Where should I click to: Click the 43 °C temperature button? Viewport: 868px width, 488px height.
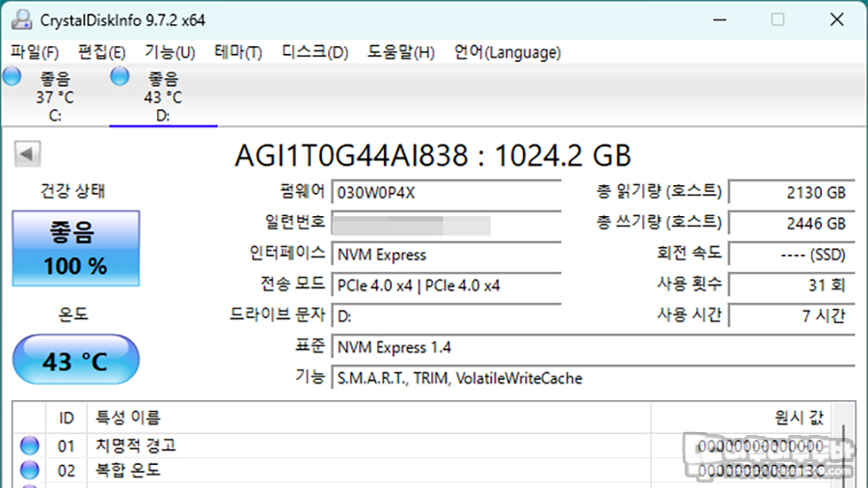(x=76, y=360)
